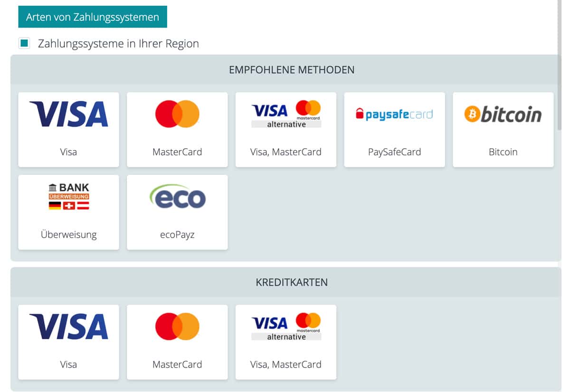
Task: Click the ecoPayz label text
Action: (177, 235)
